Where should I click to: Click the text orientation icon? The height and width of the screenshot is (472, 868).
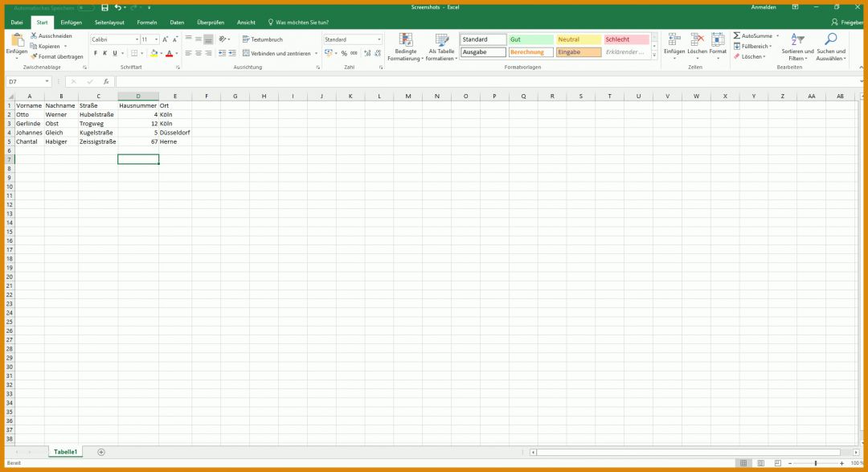(x=223, y=39)
